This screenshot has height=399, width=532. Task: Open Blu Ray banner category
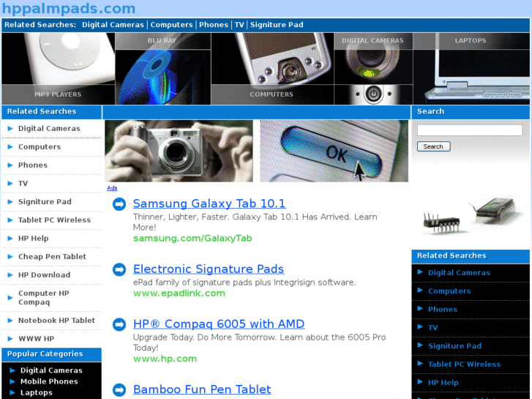pyautogui.click(x=163, y=69)
